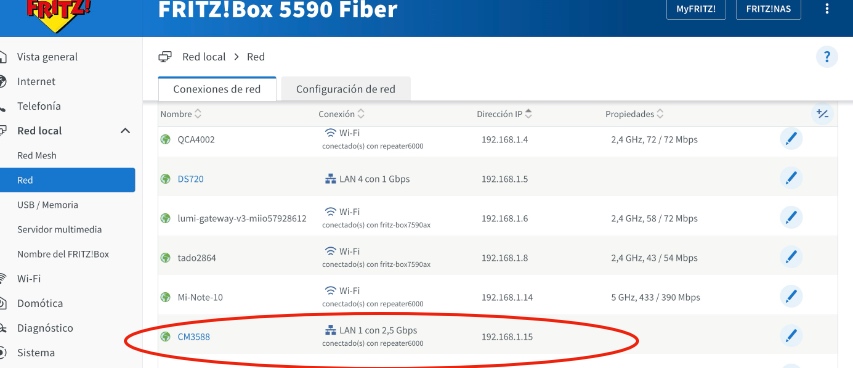Click the FRITZ!Box 5590 Fiber title
The width and height of the screenshot is (853, 368).
click(277, 9)
